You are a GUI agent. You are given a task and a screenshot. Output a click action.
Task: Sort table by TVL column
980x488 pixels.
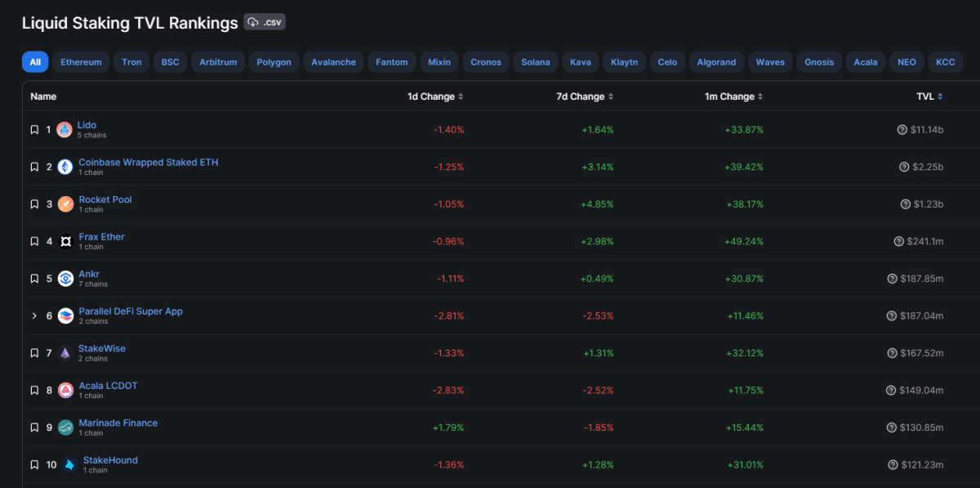point(929,96)
